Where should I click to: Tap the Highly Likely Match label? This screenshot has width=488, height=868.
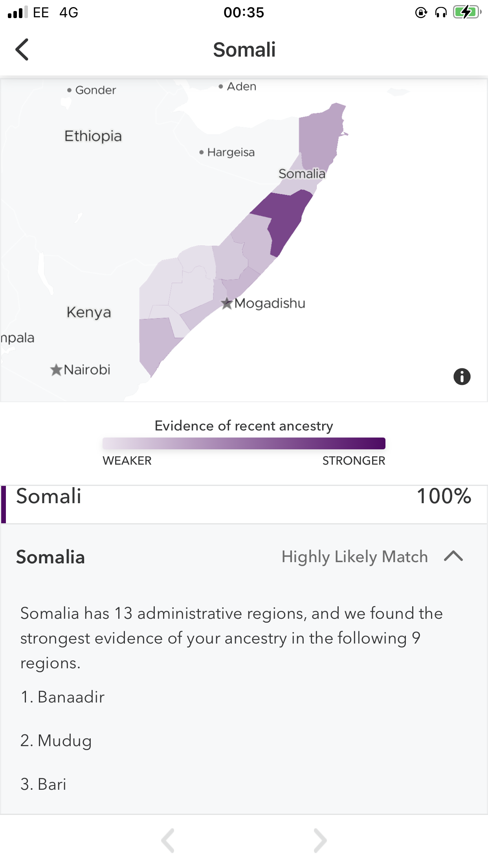click(354, 557)
